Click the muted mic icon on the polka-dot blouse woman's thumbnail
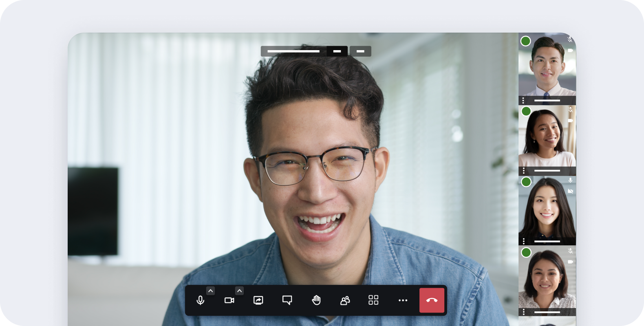 point(570,251)
